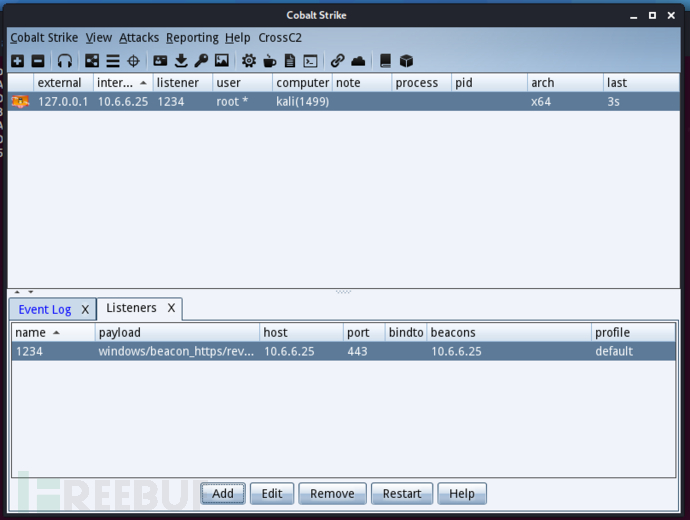Click the crosshair Targets view icon
690x520 pixels.
(133, 61)
